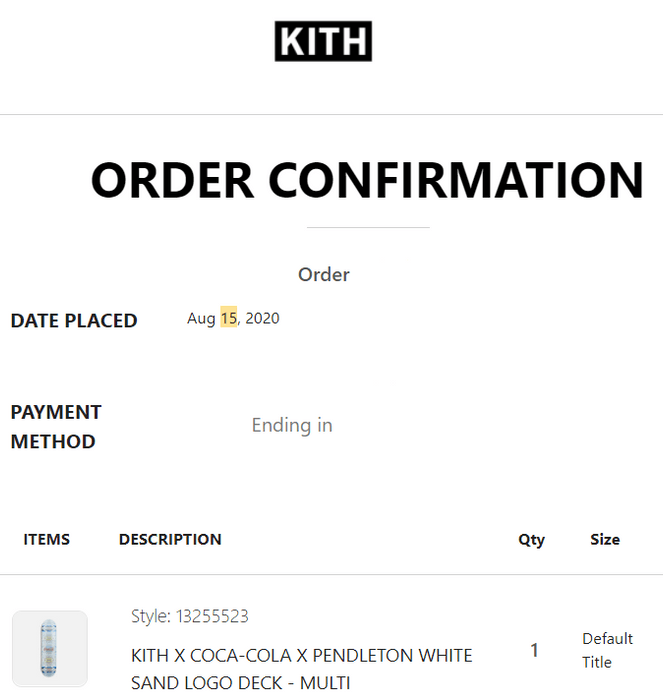Image resolution: width=663 pixels, height=700 pixels.
Task: Click the Ending in payment text
Action: pyautogui.click(x=292, y=425)
